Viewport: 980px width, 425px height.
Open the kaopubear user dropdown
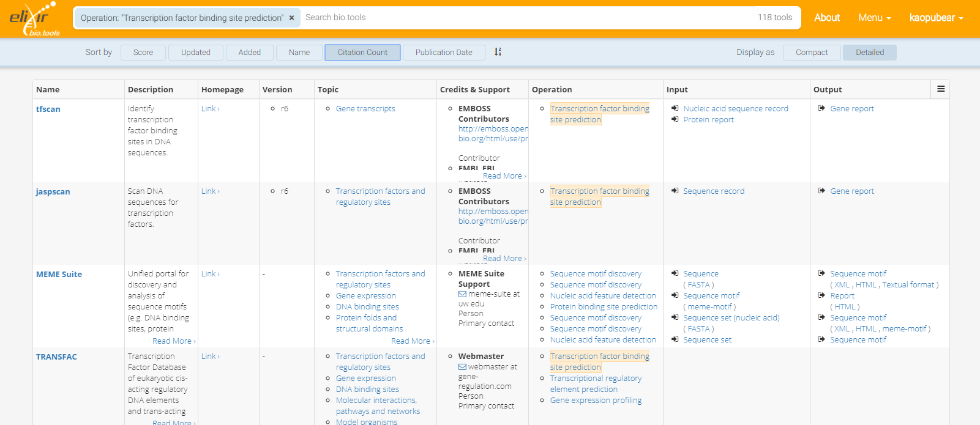click(x=936, y=18)
